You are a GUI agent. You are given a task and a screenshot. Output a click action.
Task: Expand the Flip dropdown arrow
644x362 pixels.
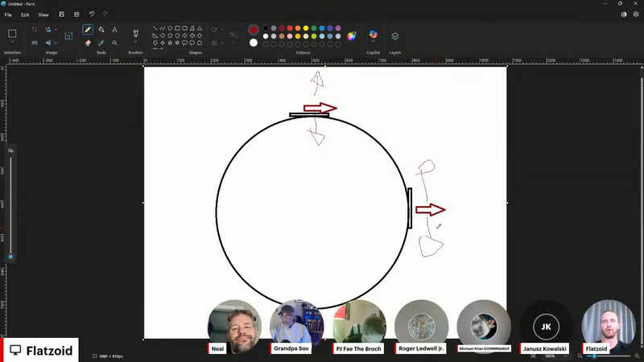pos(56,43)
